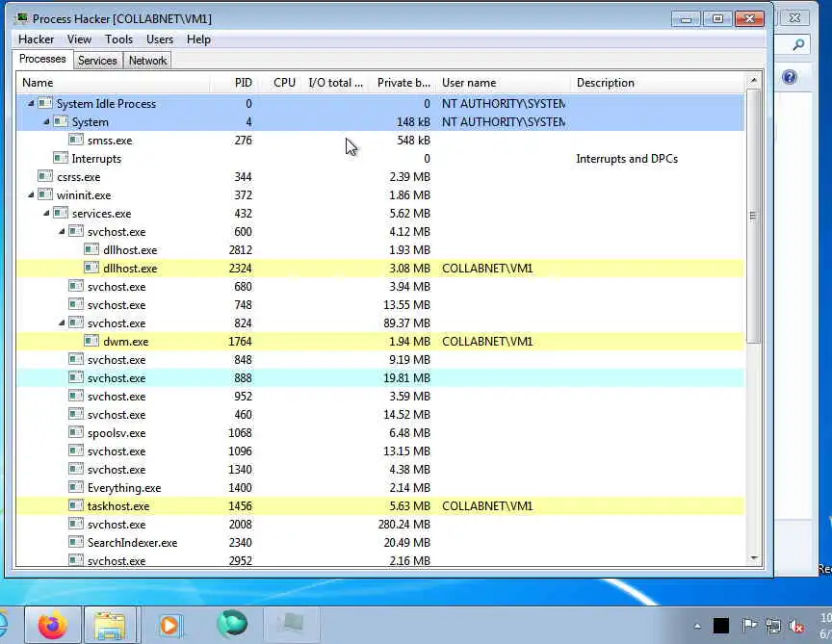Sort by the Description column header
Screen dimensions: 832x644
[658, 83]
